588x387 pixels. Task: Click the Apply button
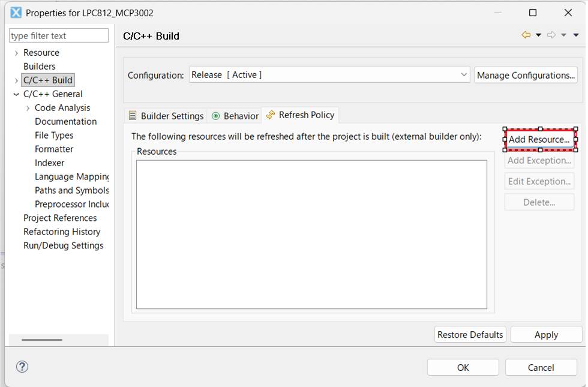[546, 335]
